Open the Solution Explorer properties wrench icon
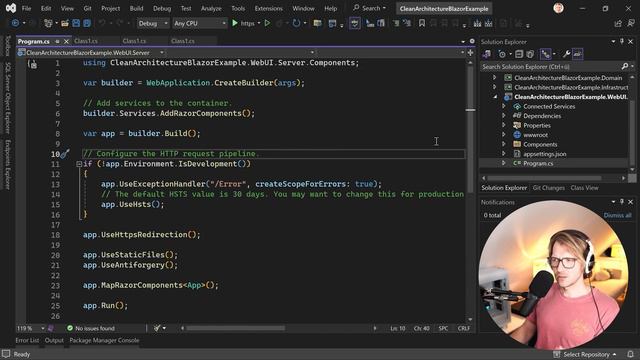Viewport: 640px width, 360px height. 567,54
